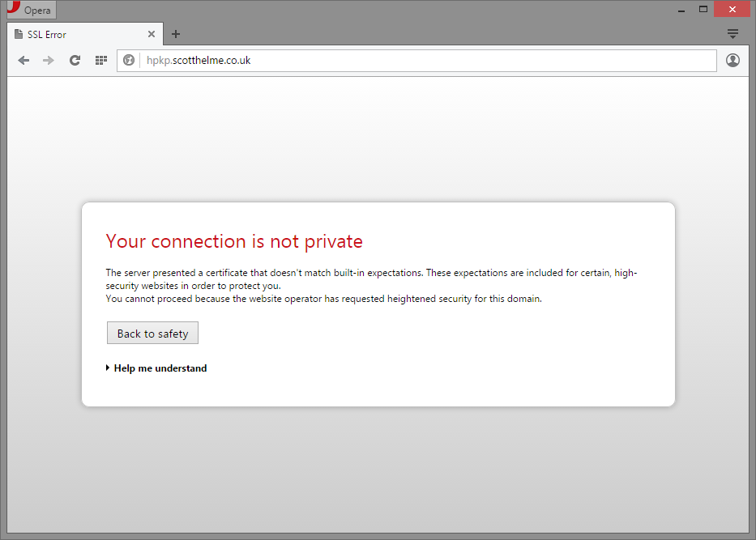The height and width of the screenshot is (540, 756).
Task: Show site information badge in address bar
Action: pos(129,61)
